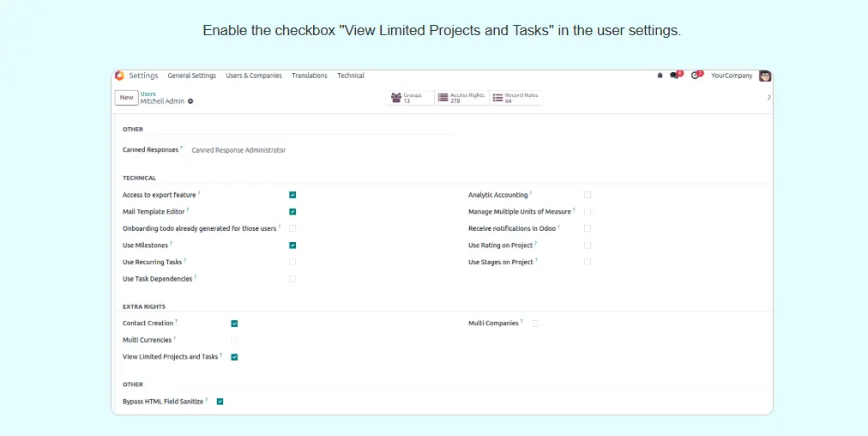Open the chat messages icon
Viewport: 868px width, 436px height.
pyautogui.click(x=674, y=76)
